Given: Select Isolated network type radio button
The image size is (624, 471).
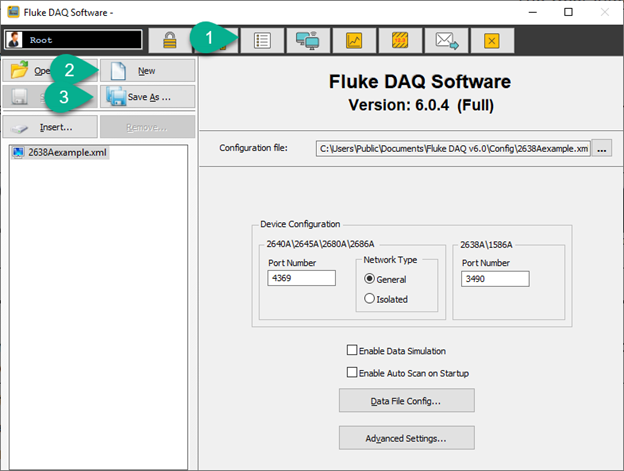Looking at the screenshot, I should [369, 298].
